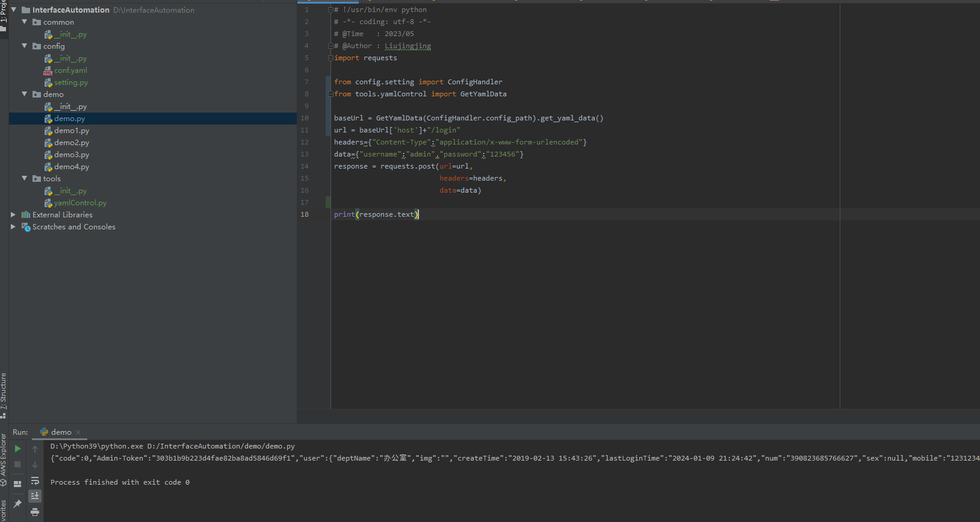This screenshot has height=522, width=980.
Task: Click the Stop process square in Run panel
Action: click(17, 464)
